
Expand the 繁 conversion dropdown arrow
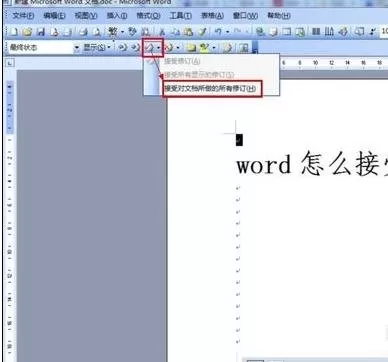(x=122, y=32)
